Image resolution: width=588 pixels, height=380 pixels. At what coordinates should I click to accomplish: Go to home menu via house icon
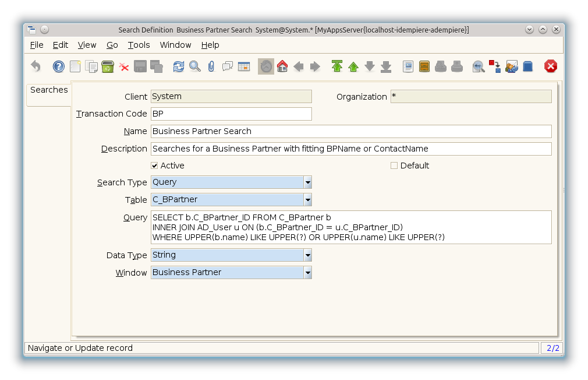[x=282, y=66]
